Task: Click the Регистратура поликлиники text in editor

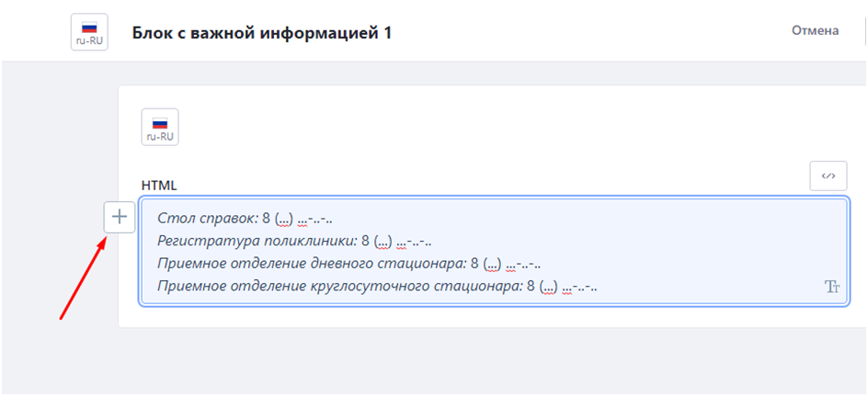Action: click(x=257, y=242)
